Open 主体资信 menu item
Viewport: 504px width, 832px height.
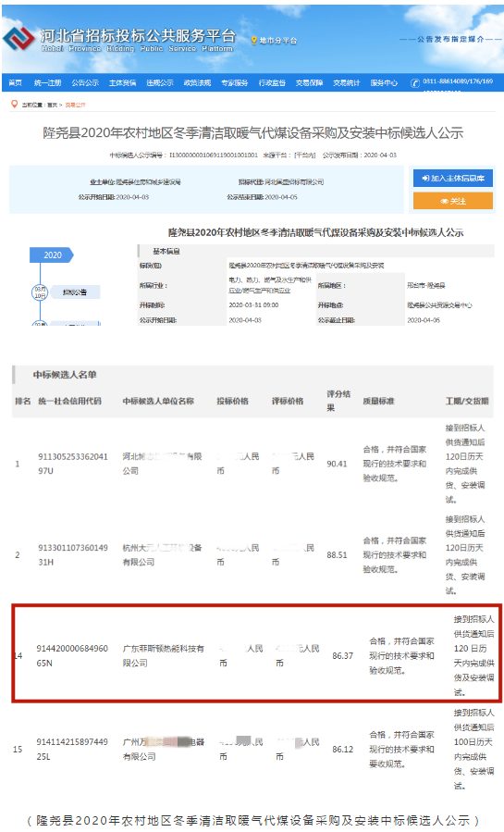(x=122, y=82)
